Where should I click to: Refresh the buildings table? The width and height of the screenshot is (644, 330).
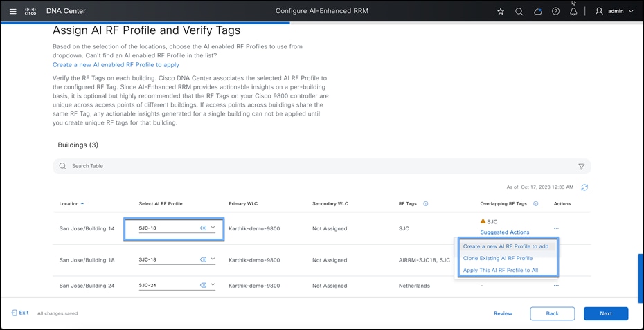(584, 187)
